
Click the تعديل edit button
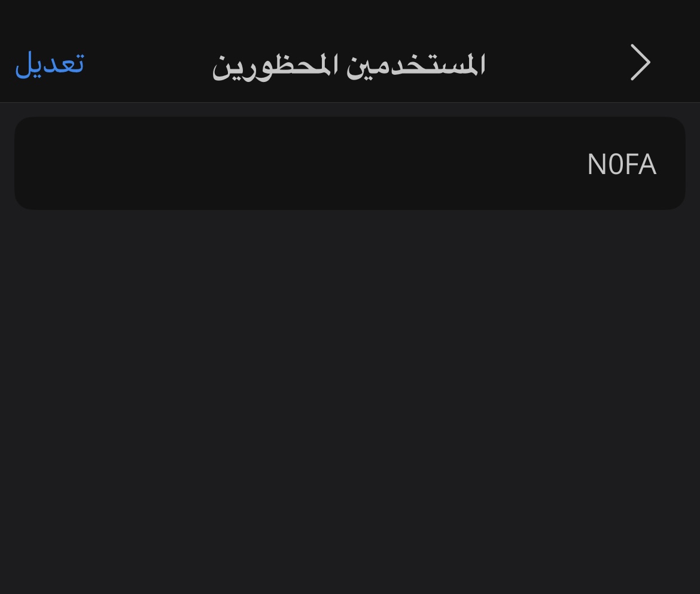(49, 63)
